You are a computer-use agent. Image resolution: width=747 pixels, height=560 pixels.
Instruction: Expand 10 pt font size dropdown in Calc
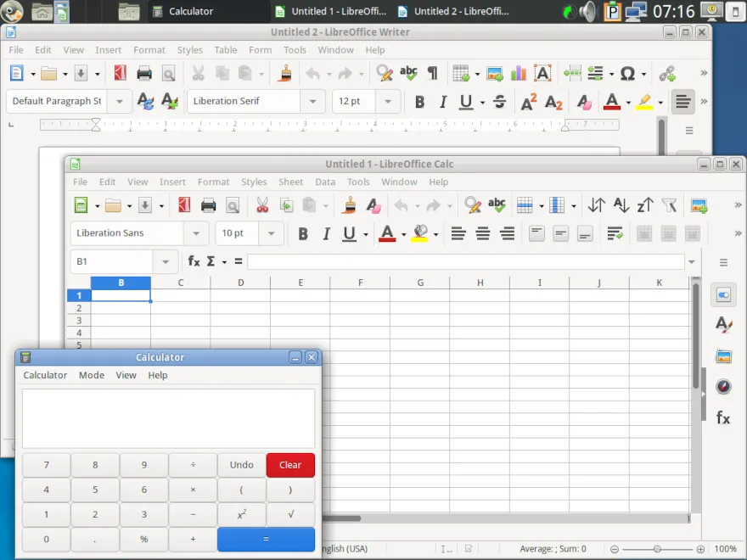click(271, 233)
